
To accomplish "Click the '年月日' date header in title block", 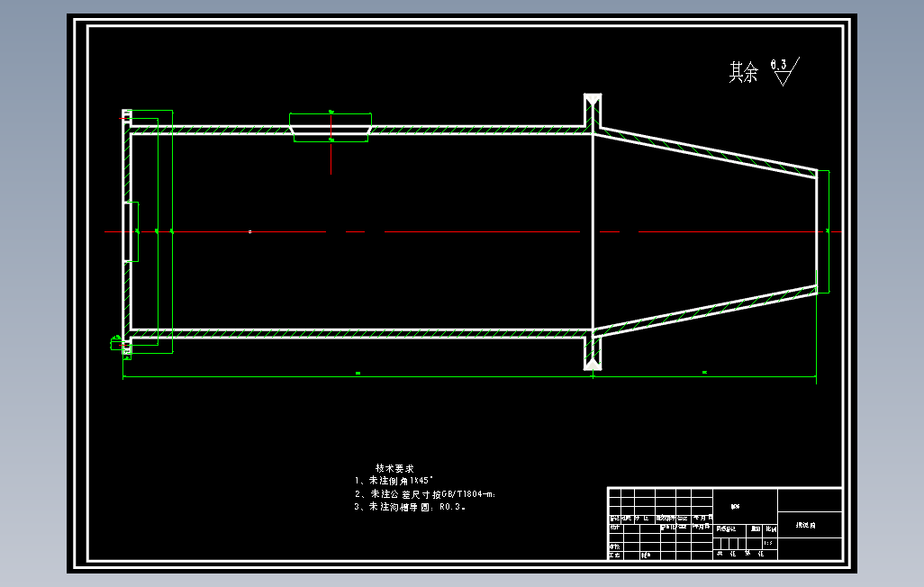I will coord(702,518).
